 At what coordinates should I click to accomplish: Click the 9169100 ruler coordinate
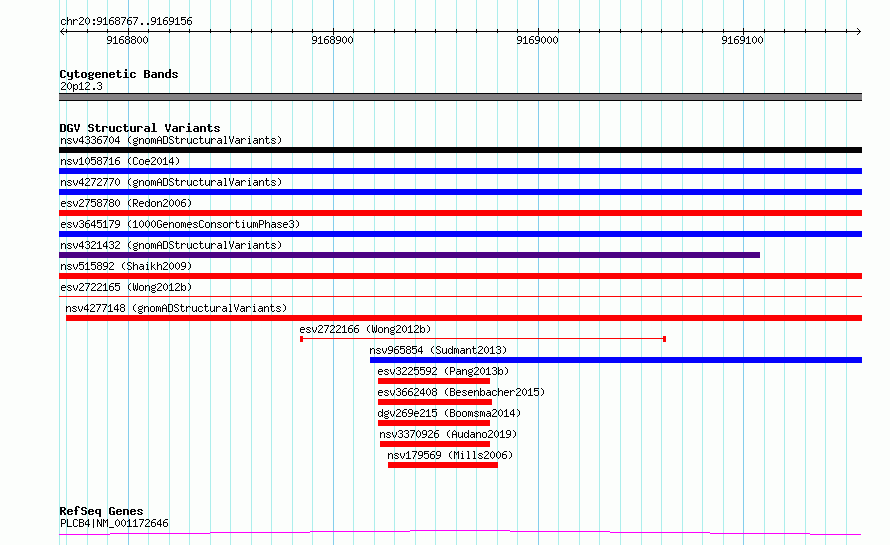click(x=742, y=40)
